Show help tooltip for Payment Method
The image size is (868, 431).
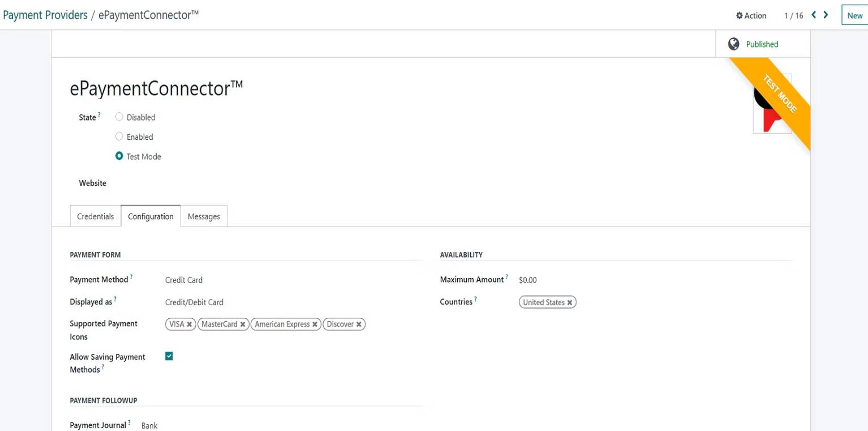(x=131, y=277)
